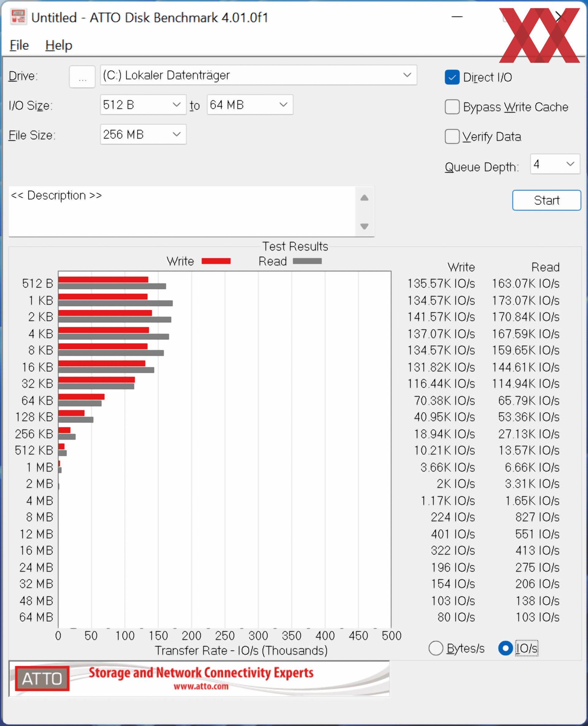
Task: Select the Bytes/s radio button
Action: click(435, 648)
